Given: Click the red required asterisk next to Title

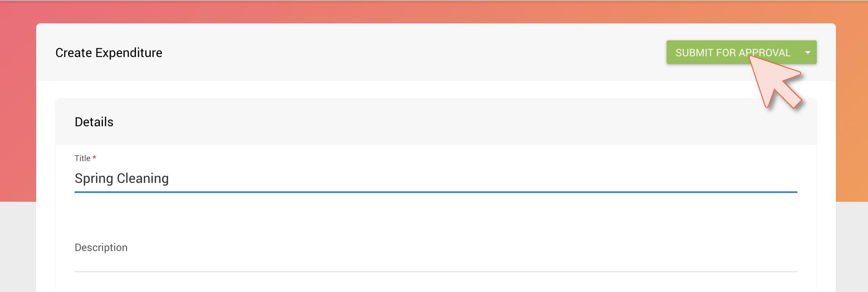Looking at the screenshot, I should click(94, 157).
